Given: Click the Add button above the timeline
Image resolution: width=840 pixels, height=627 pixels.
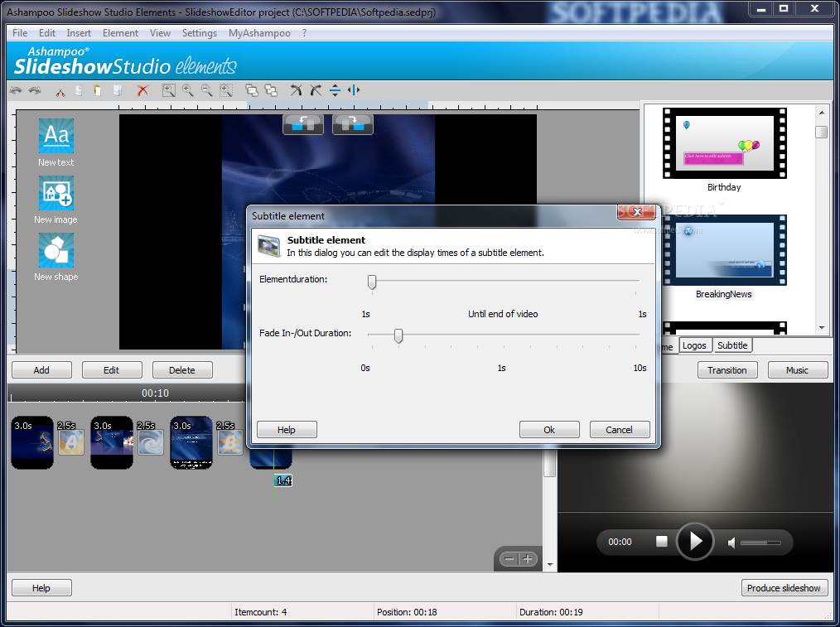Looking at the screenshot, I should point(41,370).
